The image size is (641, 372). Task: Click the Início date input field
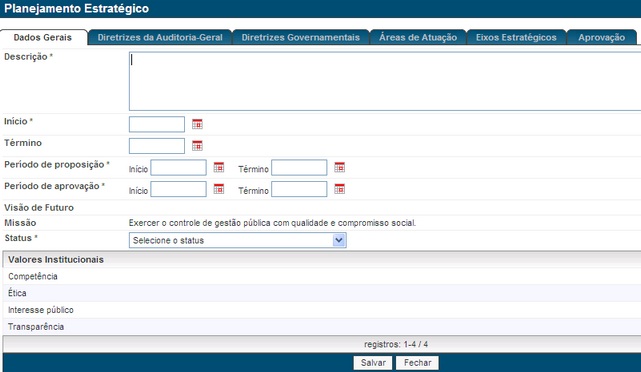157,124
